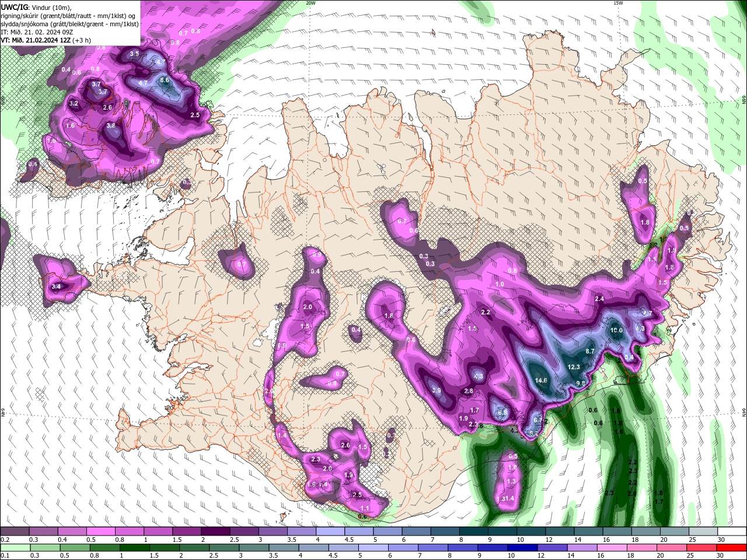Image resolution: width=747 pixels, height=560 pixels.
Task: Select the rigning/skúrir legend description line
Action: [x=69, y=15]
